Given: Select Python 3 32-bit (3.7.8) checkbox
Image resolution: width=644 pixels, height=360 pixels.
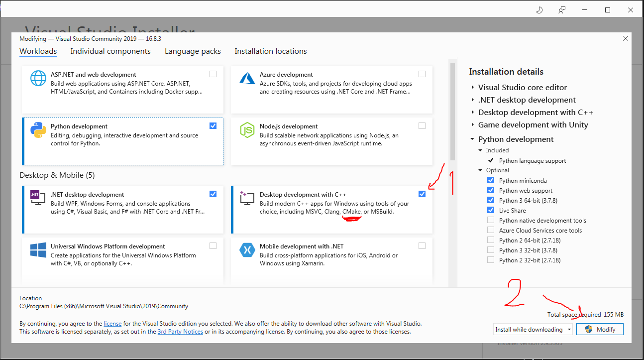Looking at the screenshot, I should (491, 250).
